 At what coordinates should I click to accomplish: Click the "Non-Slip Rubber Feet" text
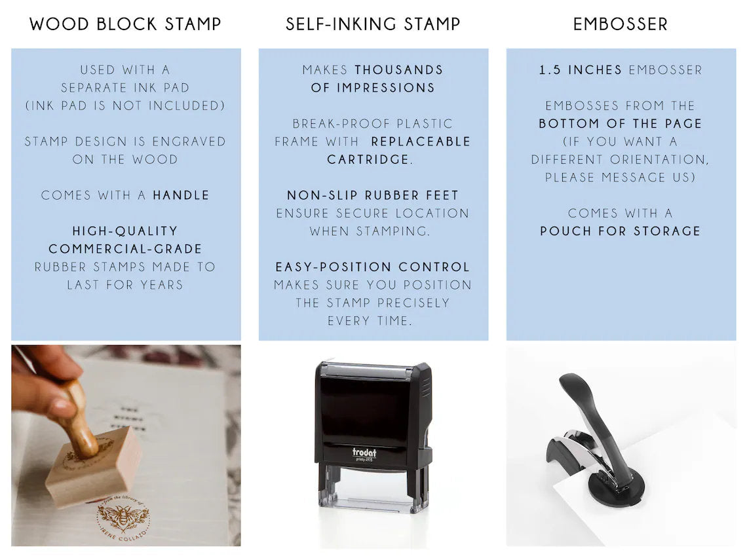tap(373, 195)
